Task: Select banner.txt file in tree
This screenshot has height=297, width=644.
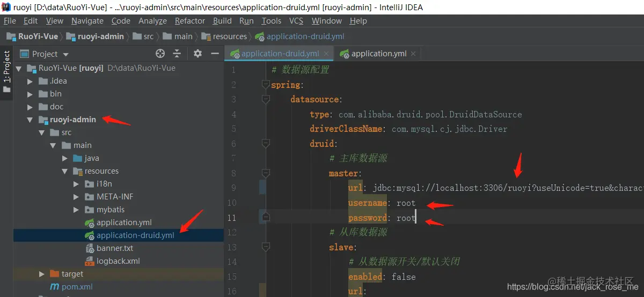Action: point(115,248)
